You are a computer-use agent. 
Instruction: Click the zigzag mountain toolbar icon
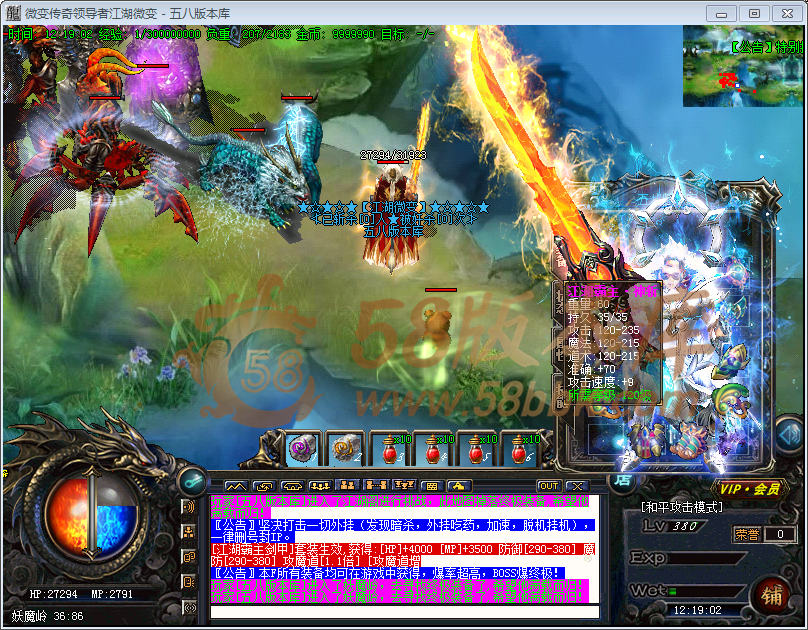(237, 486)
